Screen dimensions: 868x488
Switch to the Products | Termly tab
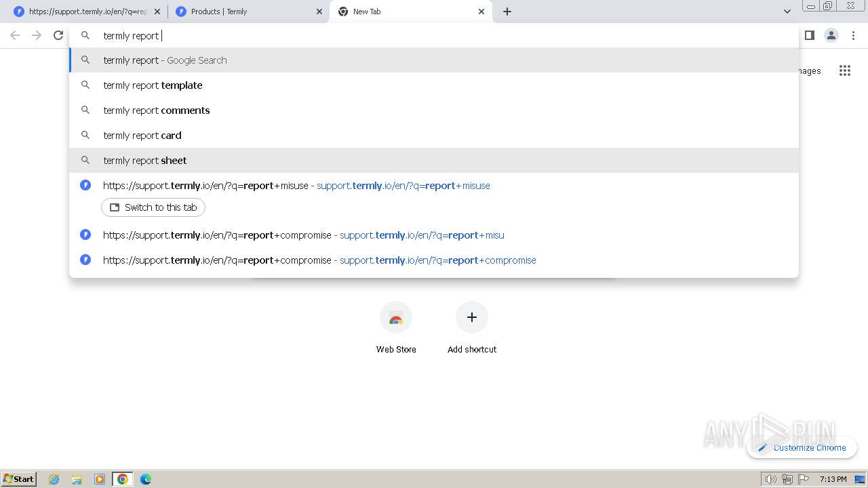pyautogui.click(x=248, y=12)
